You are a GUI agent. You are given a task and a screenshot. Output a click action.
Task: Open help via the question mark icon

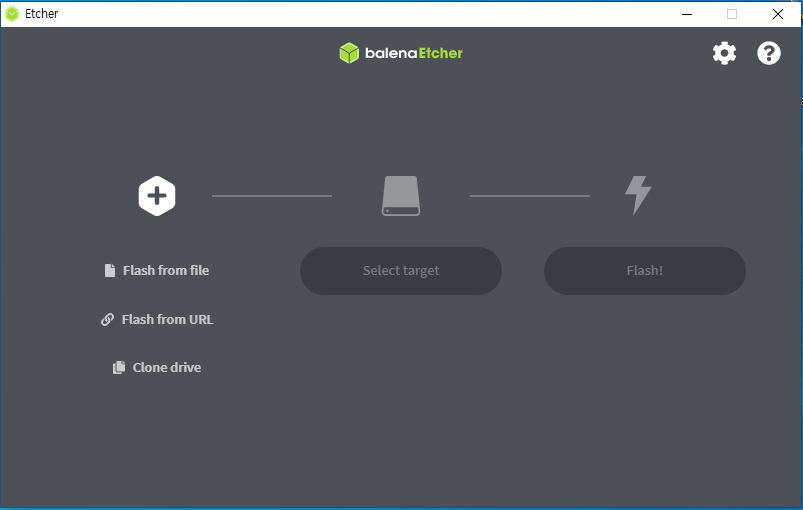(x=769, y=53)
